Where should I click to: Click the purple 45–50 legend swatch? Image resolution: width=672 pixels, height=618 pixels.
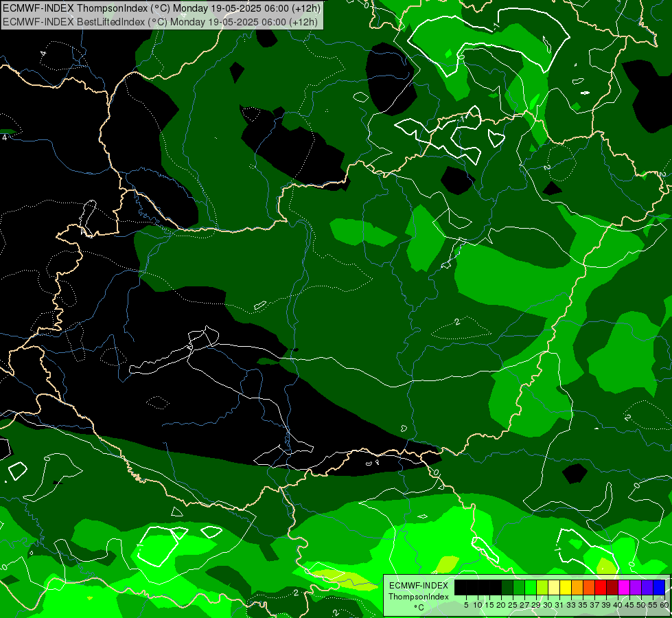click(636, 588)
